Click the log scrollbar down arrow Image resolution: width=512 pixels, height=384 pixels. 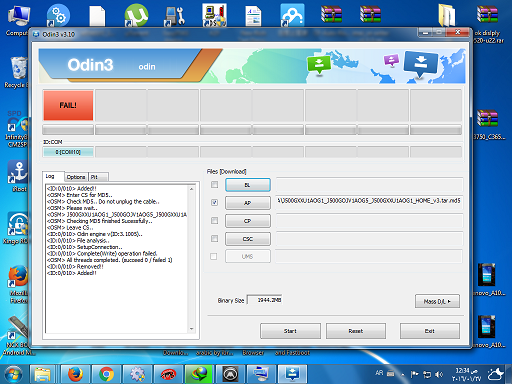click(192, 329)
